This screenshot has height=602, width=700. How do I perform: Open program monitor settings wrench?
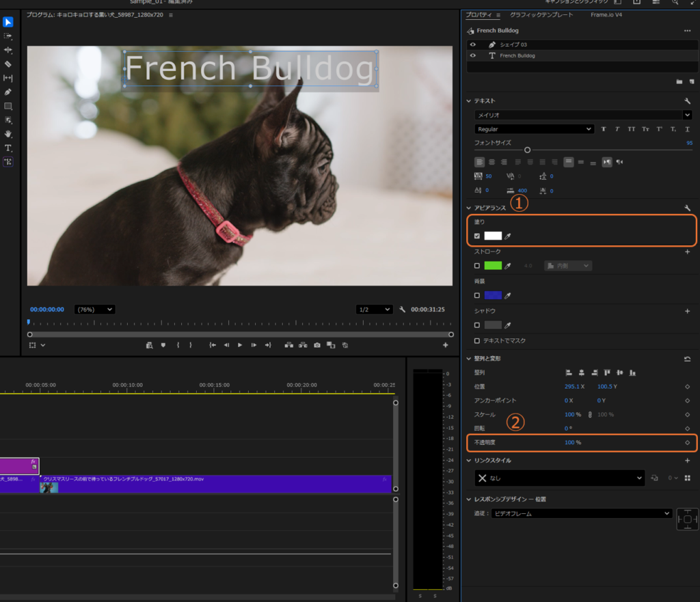pos(402,310)
